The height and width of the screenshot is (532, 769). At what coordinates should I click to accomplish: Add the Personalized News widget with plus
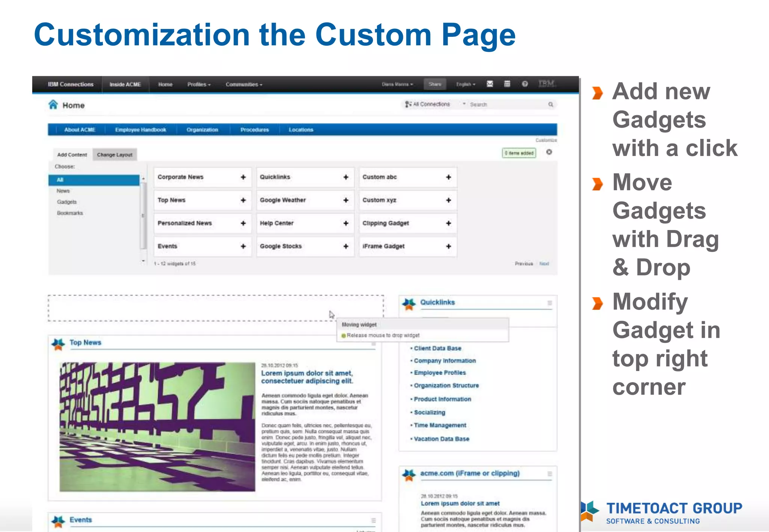point(243,223)
